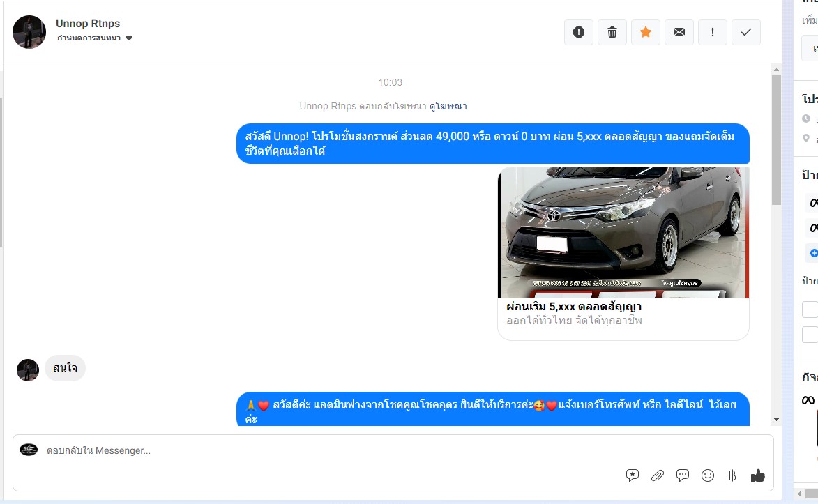Click the '10:03' timestamp
This screenshot has height=504, width=818.
(391, 82)
